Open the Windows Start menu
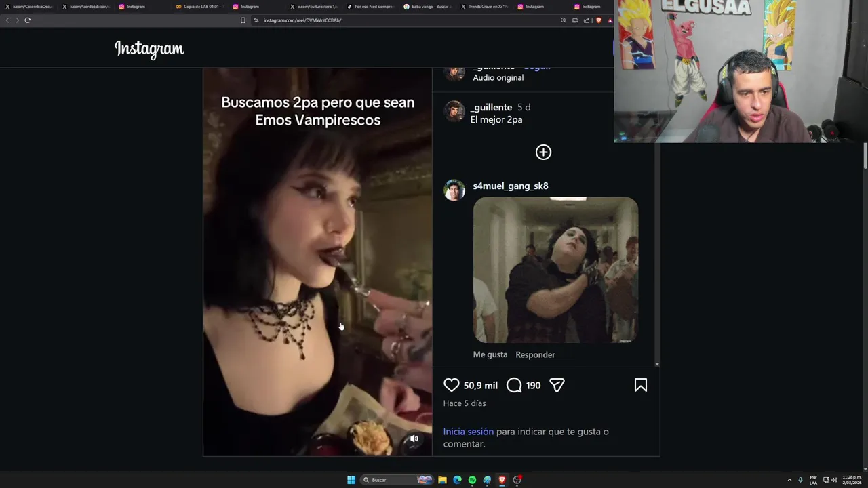 pyautogui.click(x=351, y=480)
